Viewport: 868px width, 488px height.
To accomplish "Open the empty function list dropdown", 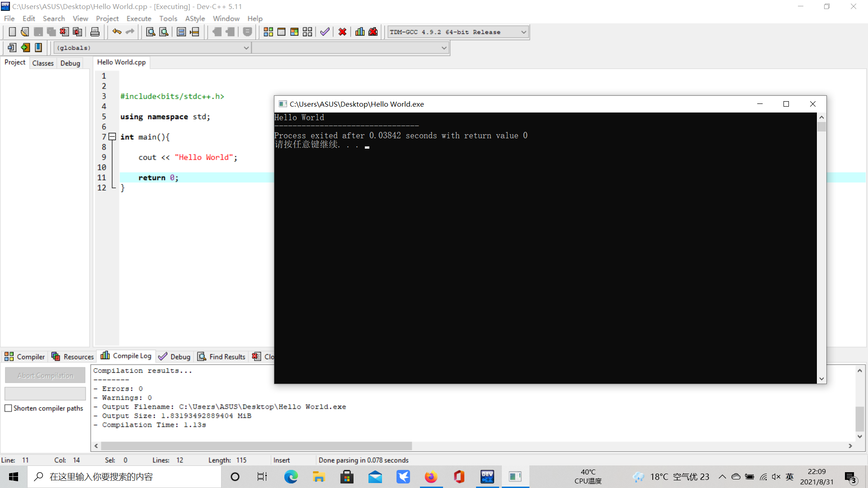I will 444,48.
